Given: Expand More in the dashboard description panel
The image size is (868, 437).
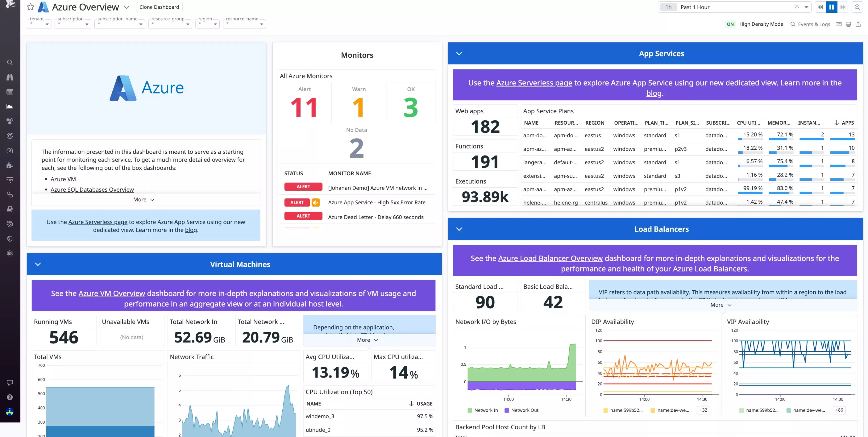Looking at the screenshot, I should [143, 199].
